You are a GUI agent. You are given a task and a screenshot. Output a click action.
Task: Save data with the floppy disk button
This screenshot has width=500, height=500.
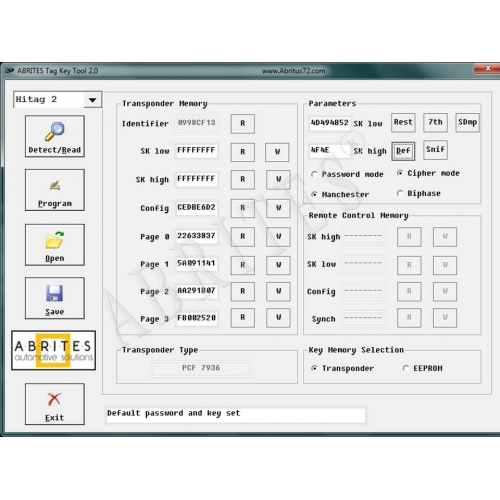55,298
